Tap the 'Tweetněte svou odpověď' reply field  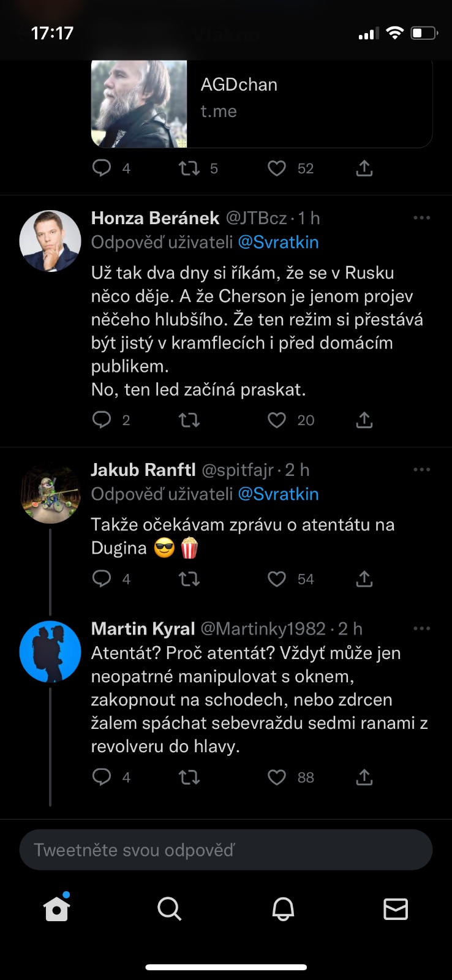pyautogui.click(x=226, y=850)
